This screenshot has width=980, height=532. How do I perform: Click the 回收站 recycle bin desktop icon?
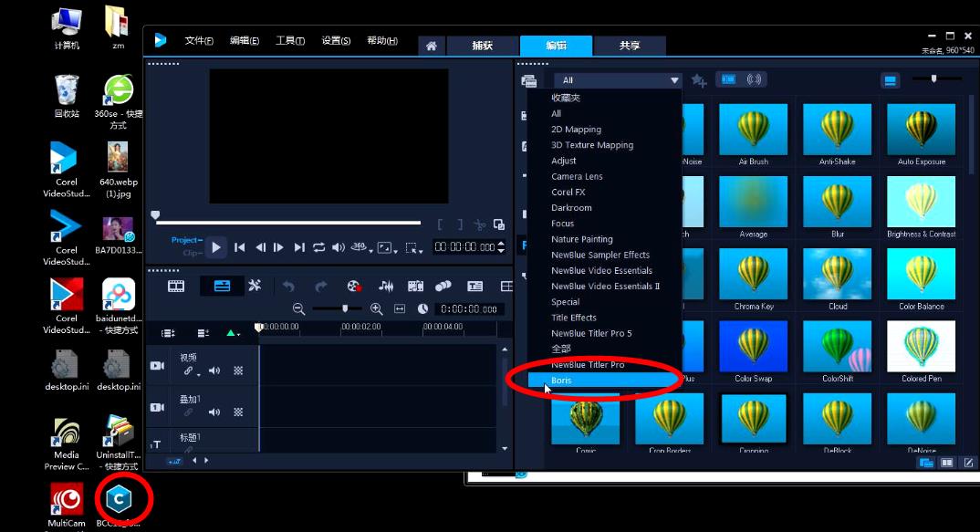[67, 97]
